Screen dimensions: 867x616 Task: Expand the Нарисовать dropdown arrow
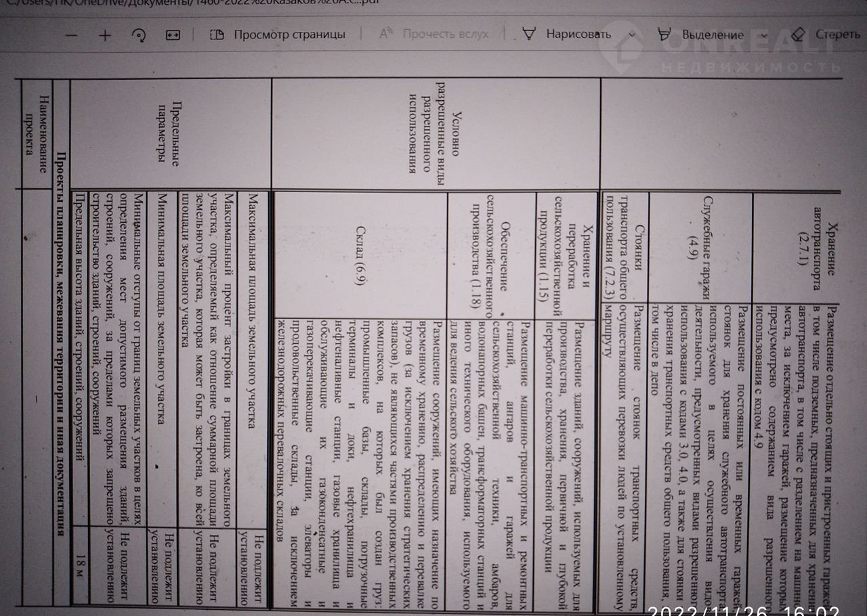pyautogui.click(x=633, y=35)
